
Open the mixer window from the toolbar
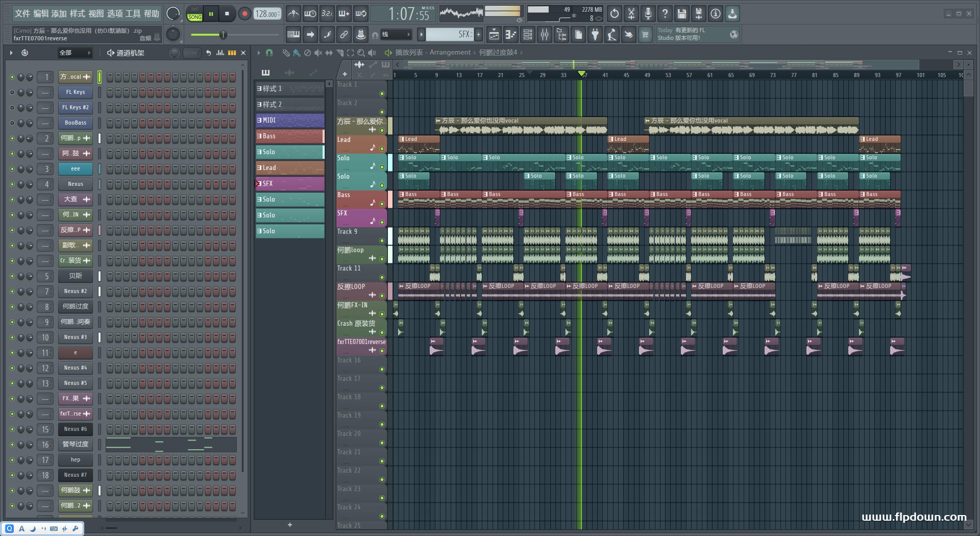point(545,35)
